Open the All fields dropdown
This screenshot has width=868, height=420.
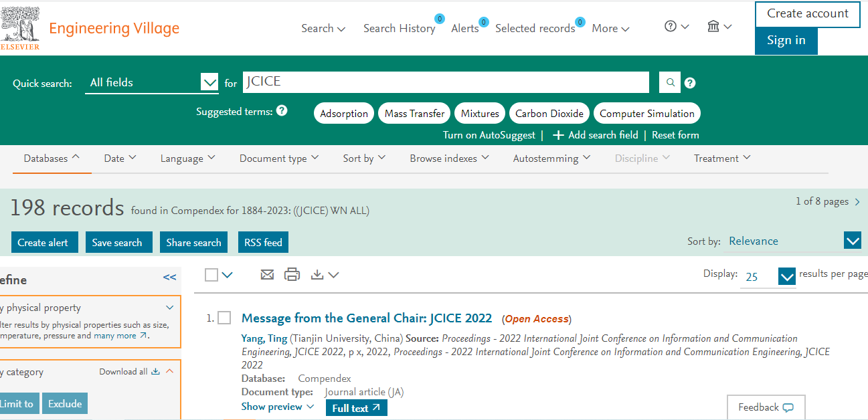[x=152, y=82]
